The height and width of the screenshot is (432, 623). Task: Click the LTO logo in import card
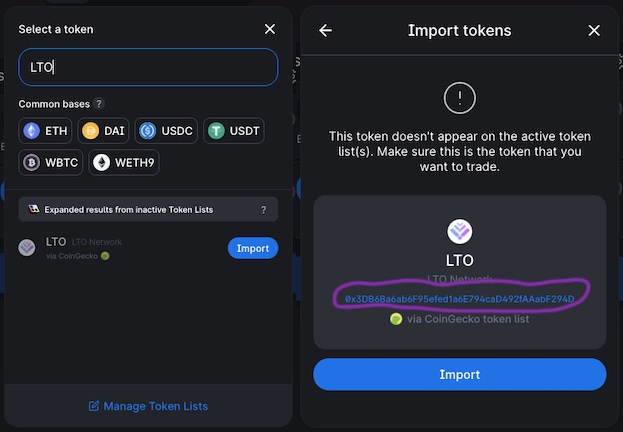pos(460,231)
